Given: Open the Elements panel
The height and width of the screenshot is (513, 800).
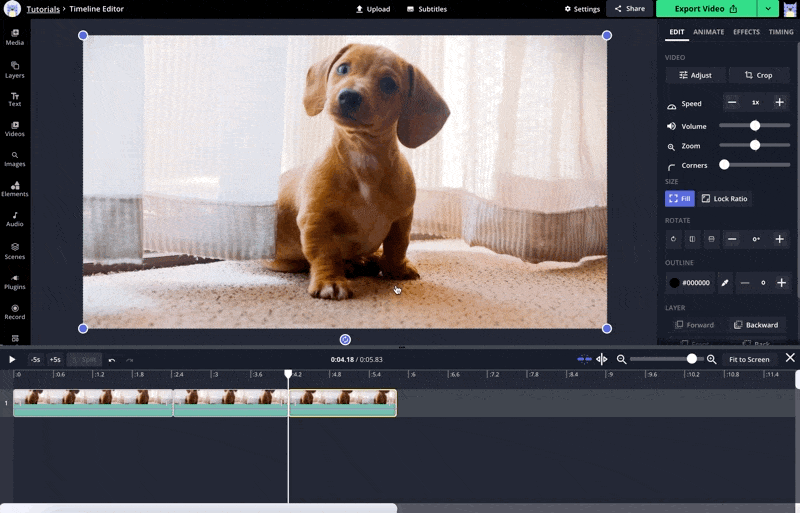Looking at the screenshot, I should tap(15, 188).
